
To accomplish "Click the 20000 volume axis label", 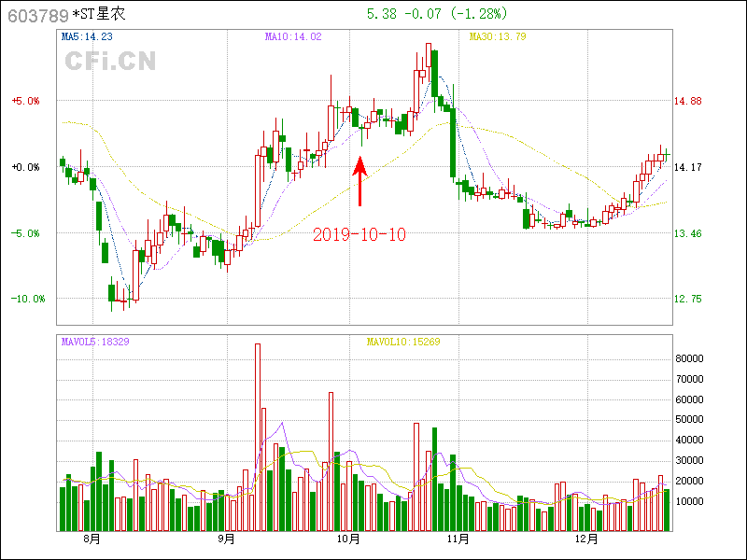I will point(689,481).
